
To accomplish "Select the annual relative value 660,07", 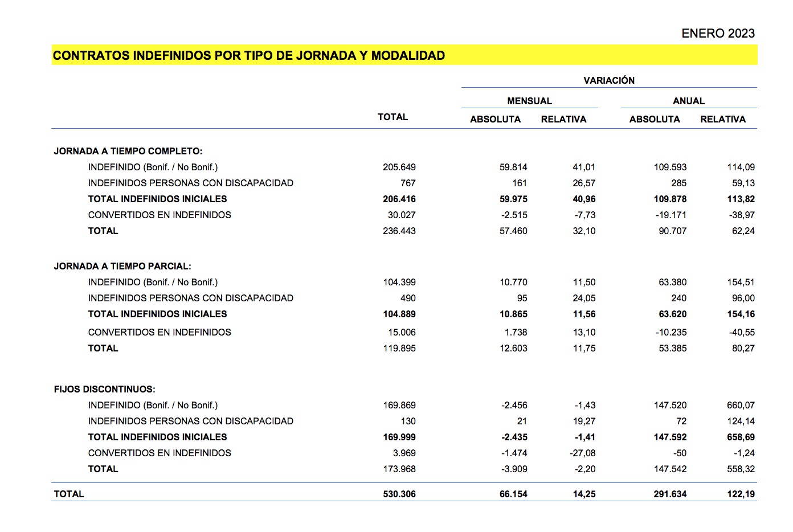I will coord(741,405).
